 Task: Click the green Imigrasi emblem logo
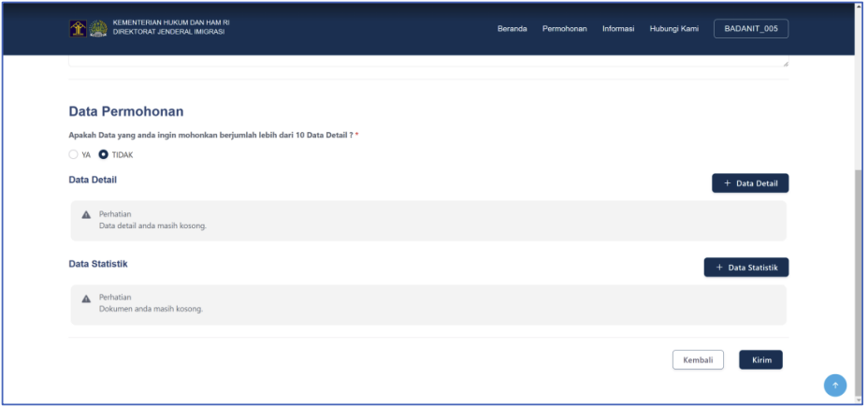(98, 28)
